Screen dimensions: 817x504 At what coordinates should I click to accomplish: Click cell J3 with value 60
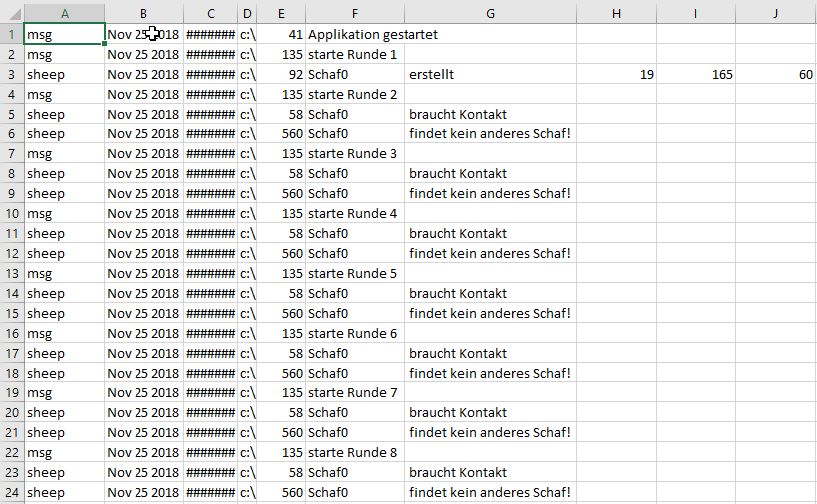click(x=775, y=74)
